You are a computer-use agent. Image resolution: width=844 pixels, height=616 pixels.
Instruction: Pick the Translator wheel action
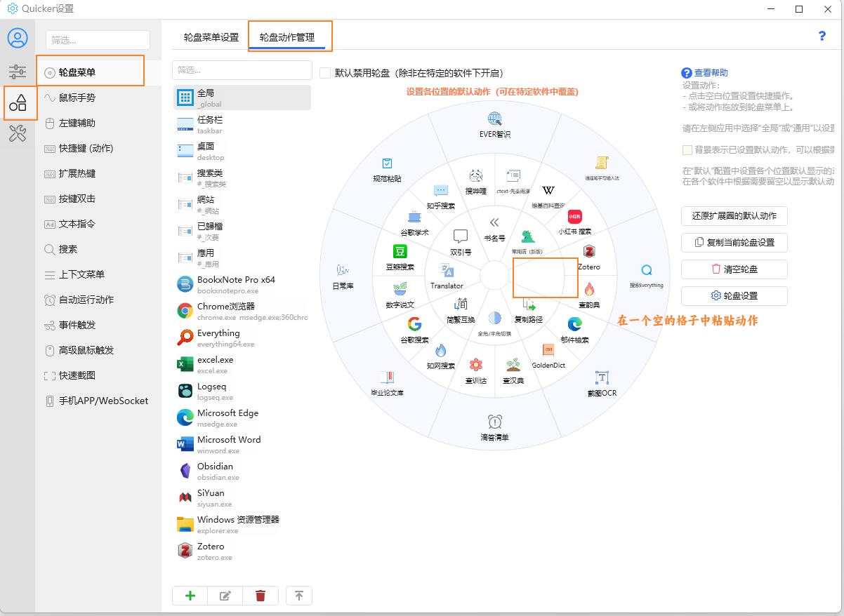(447, 276)
